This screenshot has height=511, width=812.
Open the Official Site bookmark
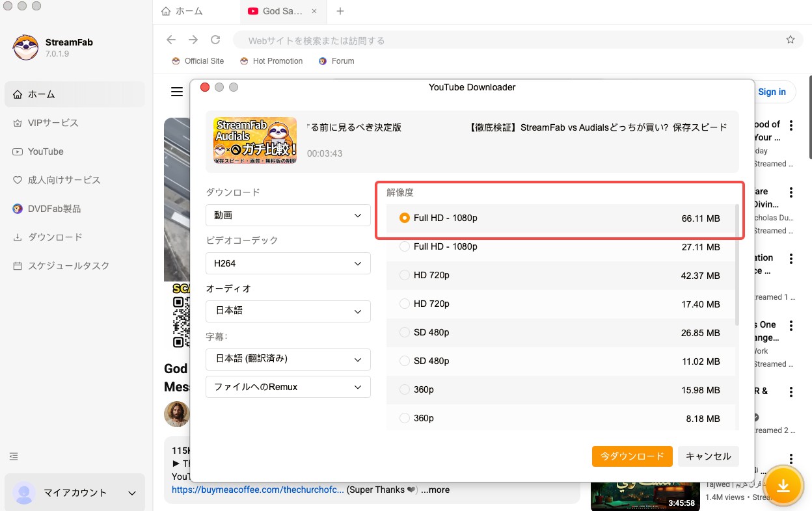[198, 61]
